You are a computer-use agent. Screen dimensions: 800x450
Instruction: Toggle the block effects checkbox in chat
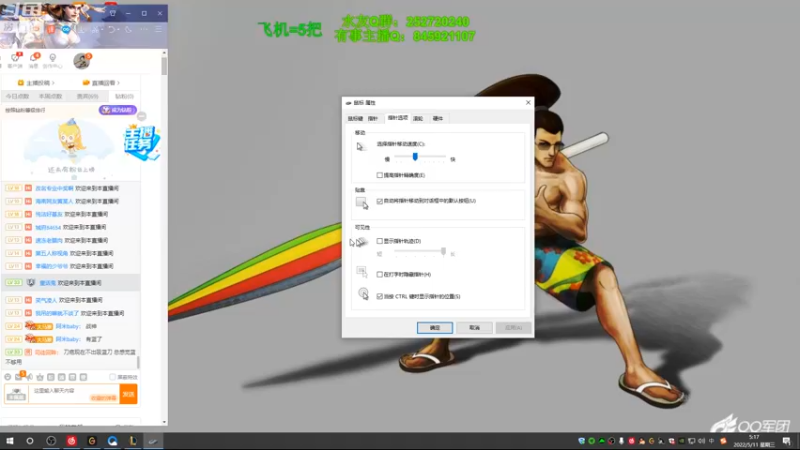tap(112, 377)
